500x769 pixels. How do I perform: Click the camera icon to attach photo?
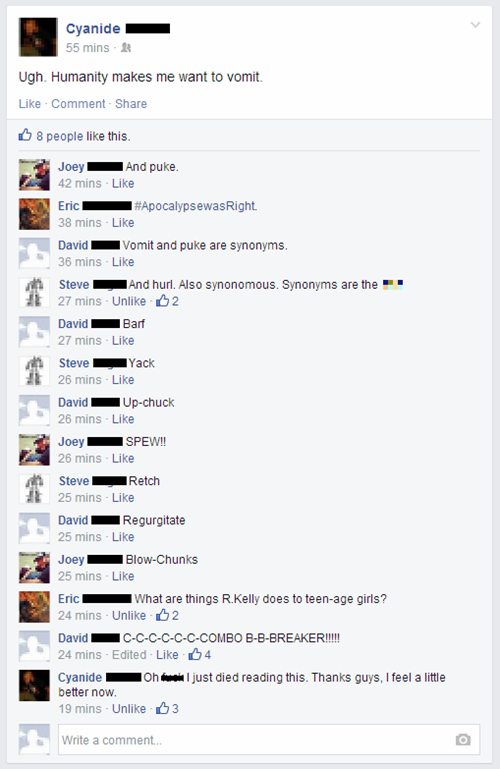point(463,740)
